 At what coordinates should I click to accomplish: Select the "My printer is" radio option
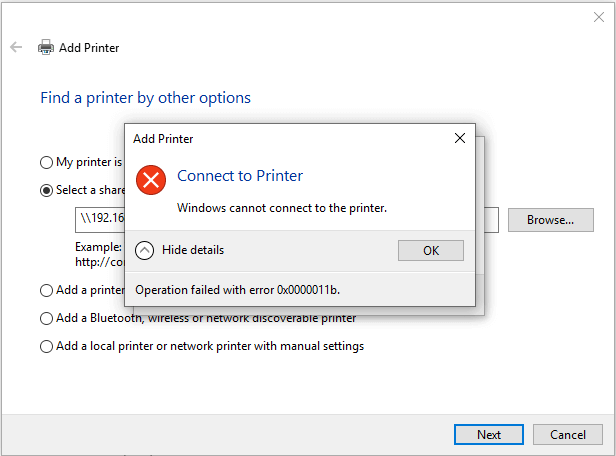point(46,162)
